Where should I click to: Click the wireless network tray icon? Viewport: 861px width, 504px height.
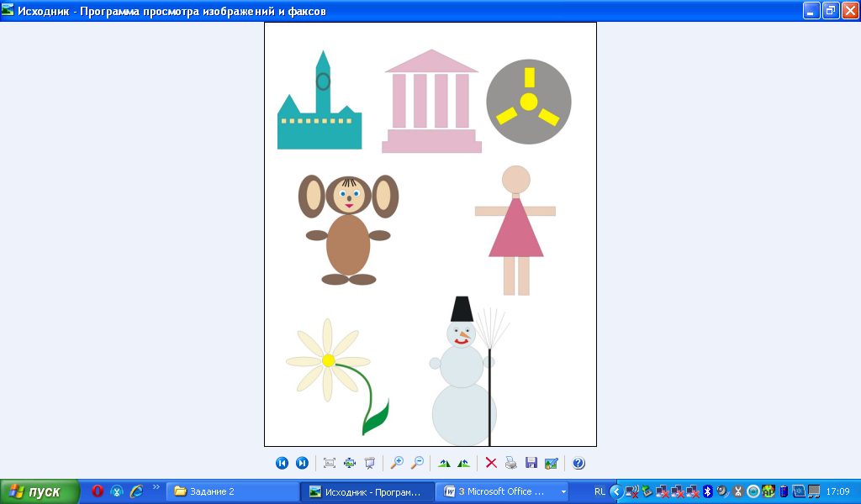point(632,491)
